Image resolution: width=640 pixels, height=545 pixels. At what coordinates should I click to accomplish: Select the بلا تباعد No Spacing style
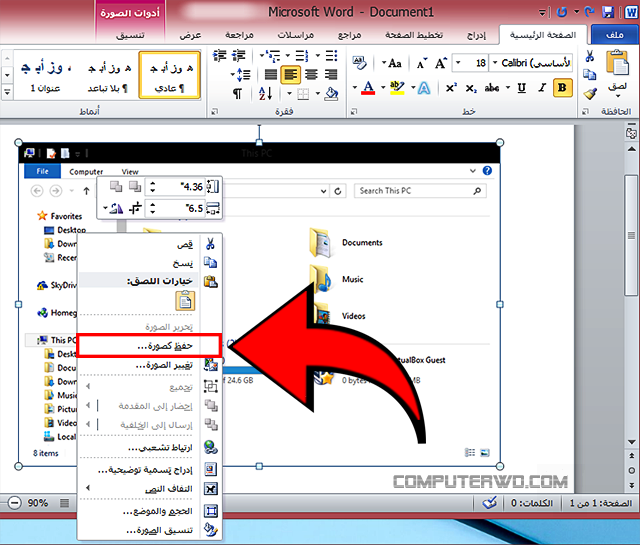[x=109, y=75]
